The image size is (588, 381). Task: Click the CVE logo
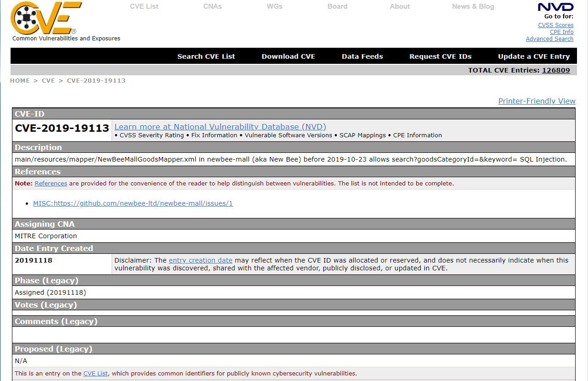[46, 18]
